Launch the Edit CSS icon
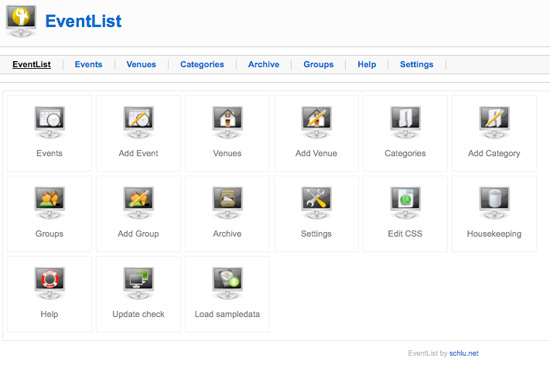The width and height of the screenshot is (550, 365). (x=405, y=203)
